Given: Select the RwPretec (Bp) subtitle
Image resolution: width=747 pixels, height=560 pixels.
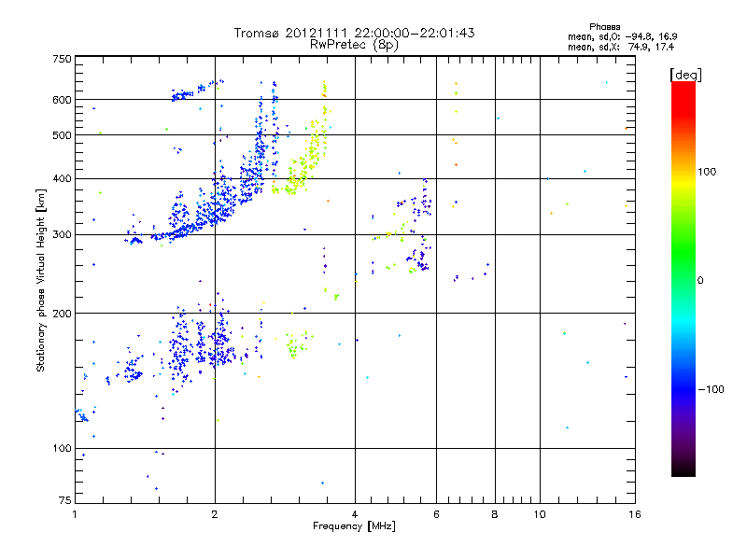Looking at the screenshot, I should click(x=355, y=44).
